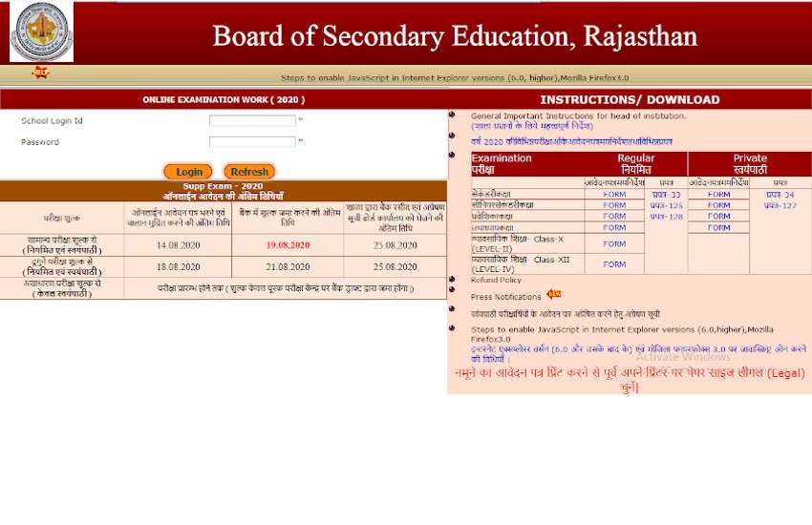Open Private FORM for सीनियर सेकंडरी कक्षा row
The image size is (812, 525).
[718, 205]
